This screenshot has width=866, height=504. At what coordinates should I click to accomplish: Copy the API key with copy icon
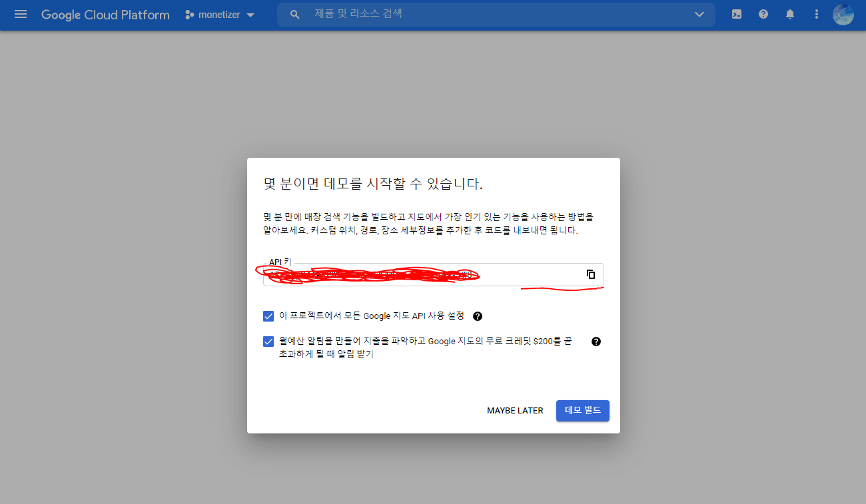click(590, 274)
